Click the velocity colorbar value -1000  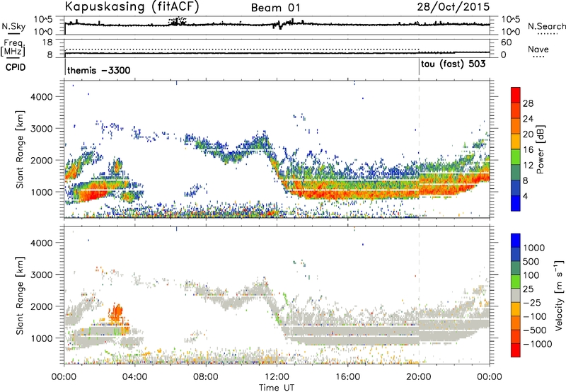[x=538, y=344]
